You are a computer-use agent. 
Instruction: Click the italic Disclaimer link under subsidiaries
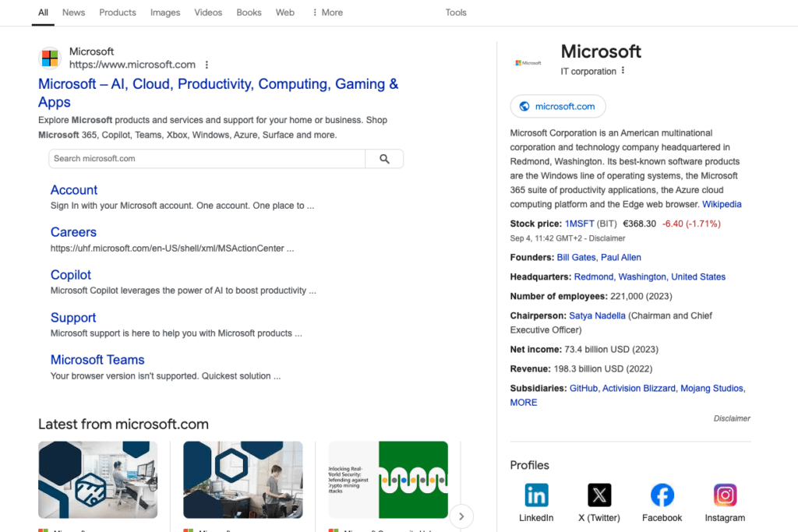point(732,418)
